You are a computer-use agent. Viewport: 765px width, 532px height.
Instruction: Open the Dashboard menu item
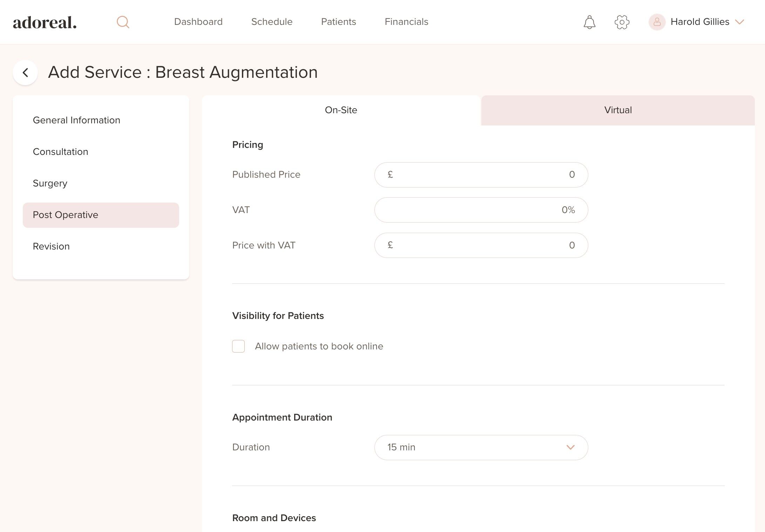tap(198, 22)
